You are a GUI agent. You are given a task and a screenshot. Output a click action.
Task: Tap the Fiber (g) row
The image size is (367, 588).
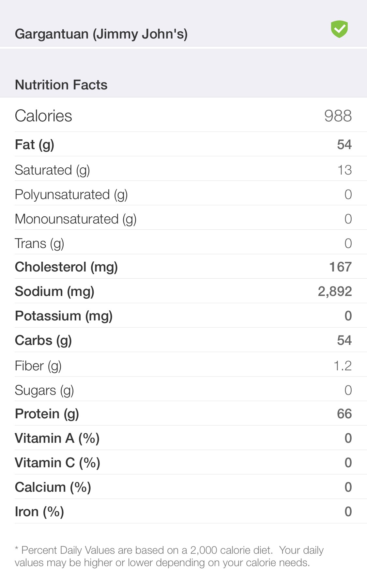pos(183,365)
